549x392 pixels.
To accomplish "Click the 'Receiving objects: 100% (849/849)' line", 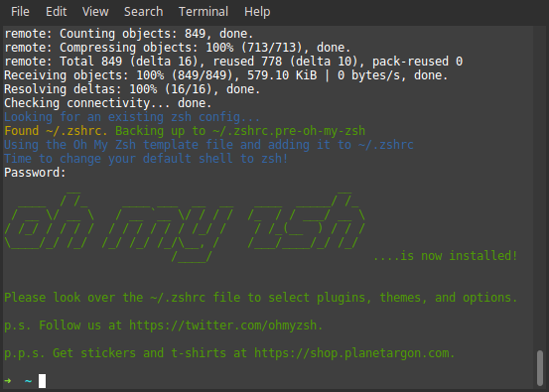I will tap(226, 75).
